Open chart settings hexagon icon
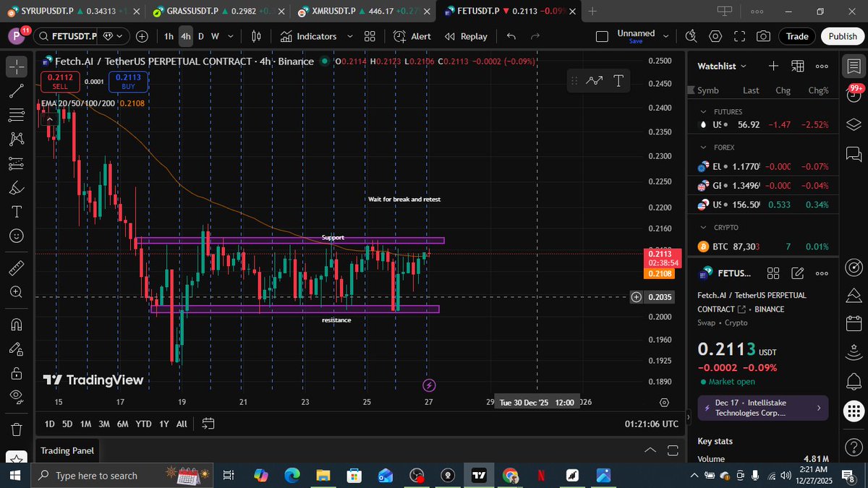 [715, 36]
